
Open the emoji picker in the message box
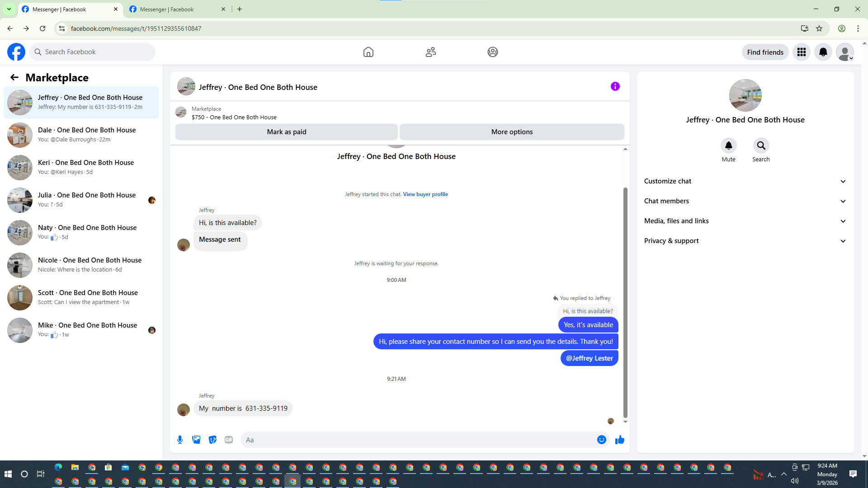pos(601,440)
